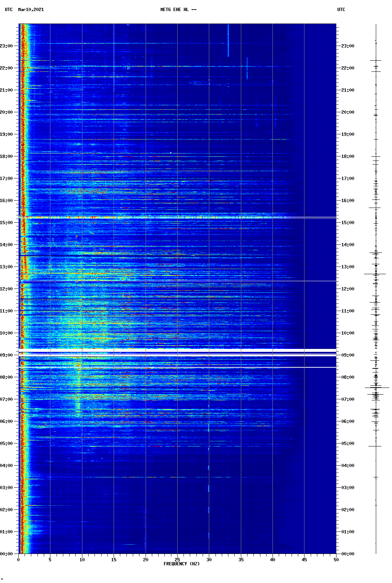Image resolution: width=392 pixels, height=583 pixels.
Task: Click the 50 tick label on frequency axis
Action: pos(336,559)
